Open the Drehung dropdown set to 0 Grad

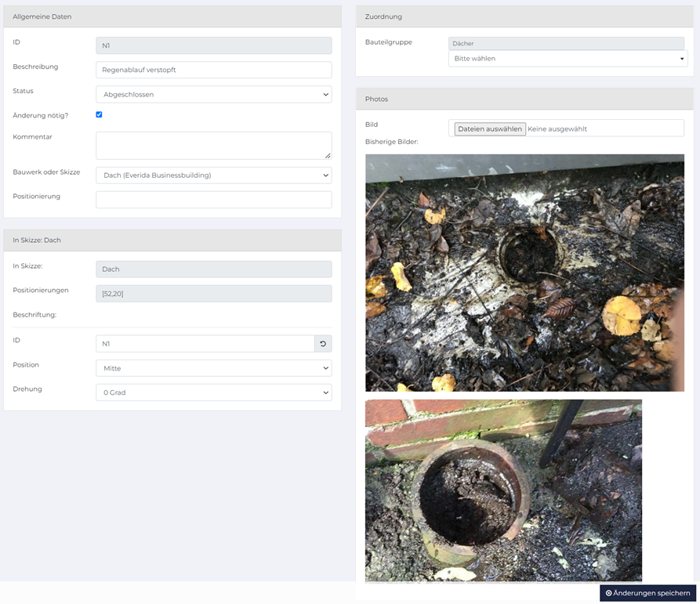click(214, 392)
